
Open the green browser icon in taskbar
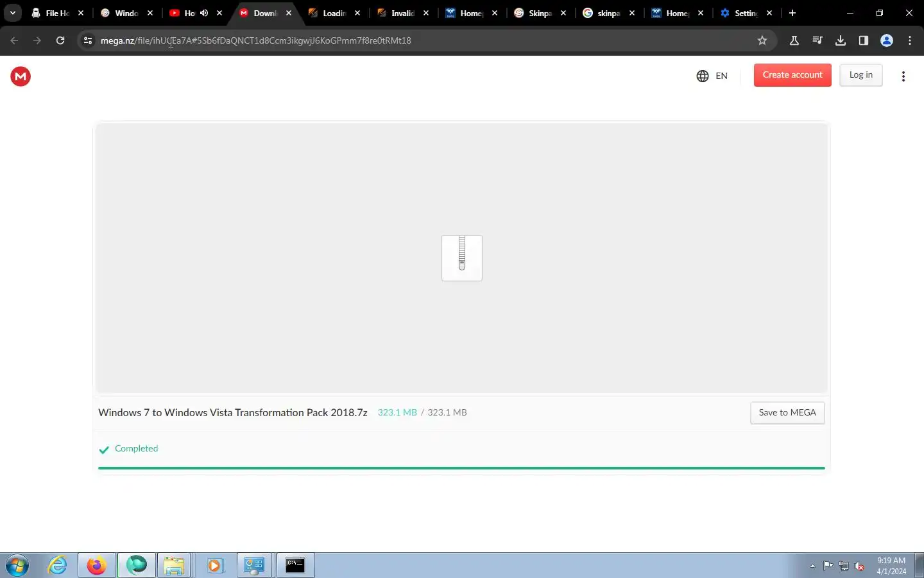click(137, 565)
